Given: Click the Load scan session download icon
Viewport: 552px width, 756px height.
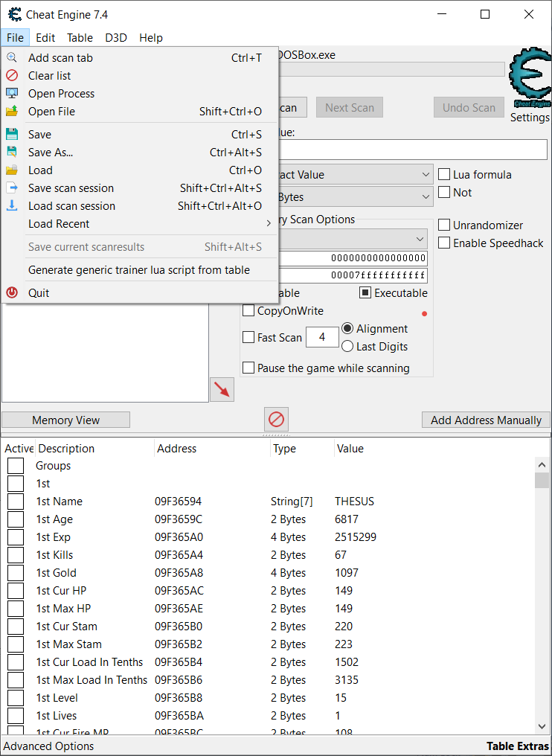Looking at the screenshot, I should click(x=12, y=206).
